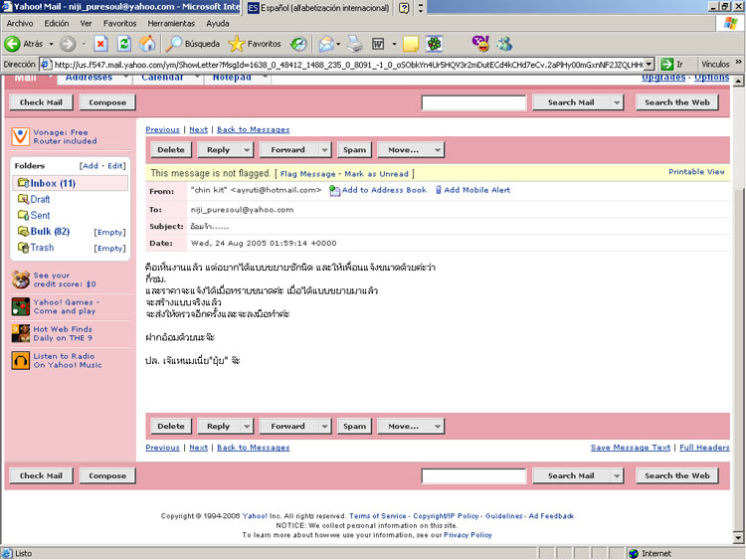Click the top Search the Web button
Viewport: 746px width, 560px height.
coord(677,102)
